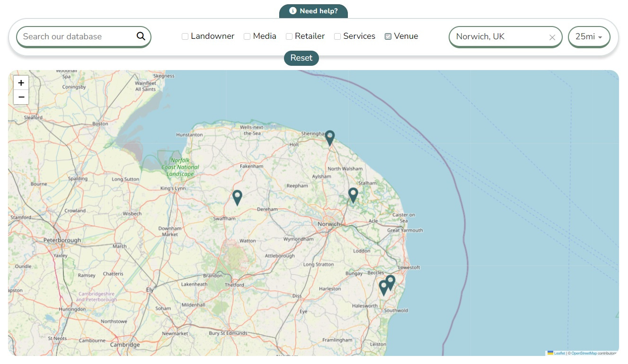Click the Skegness label on the map
The width and height of the screenshot is (628, 364).
[164, 76]
